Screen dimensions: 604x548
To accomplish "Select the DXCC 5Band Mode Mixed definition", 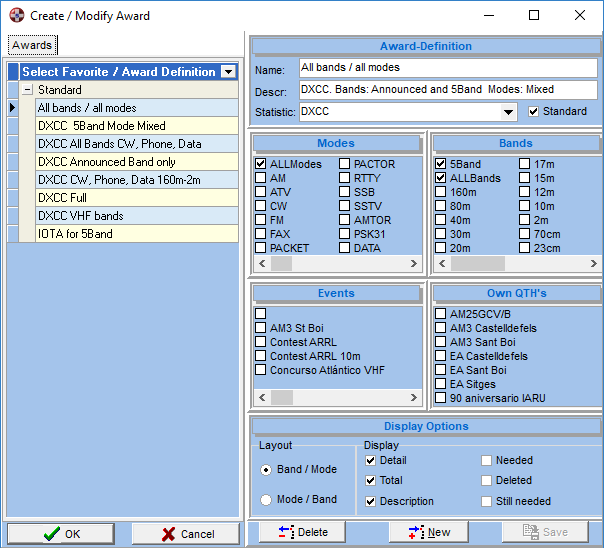I will [137, 126].
